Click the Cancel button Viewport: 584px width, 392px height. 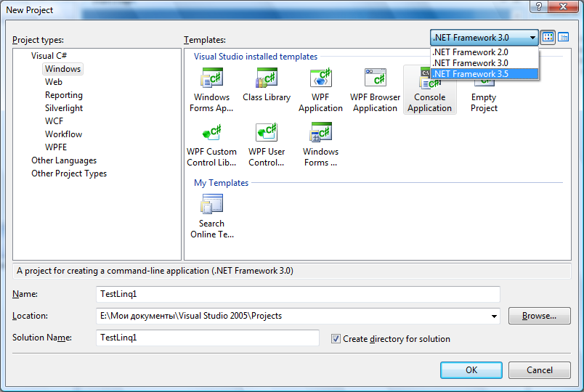point(539,370)
